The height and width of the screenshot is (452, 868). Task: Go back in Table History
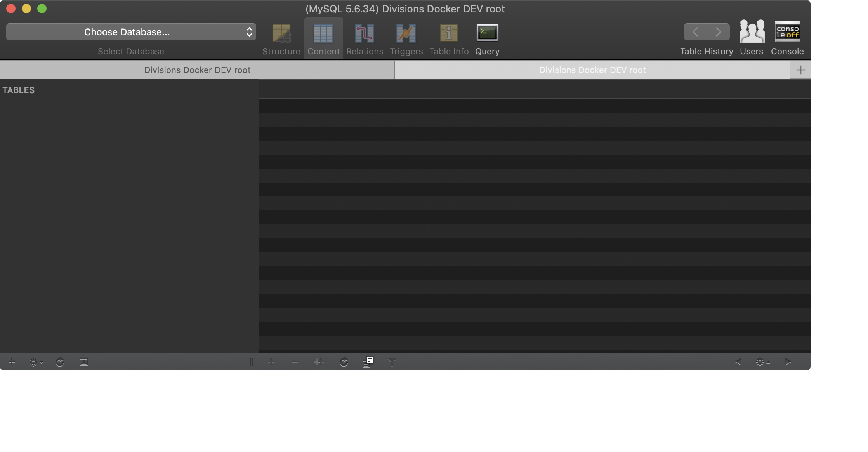pos(695,32)
